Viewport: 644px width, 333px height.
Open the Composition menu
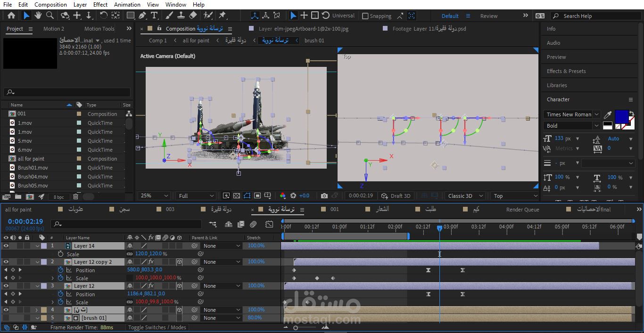click(50, 5)
